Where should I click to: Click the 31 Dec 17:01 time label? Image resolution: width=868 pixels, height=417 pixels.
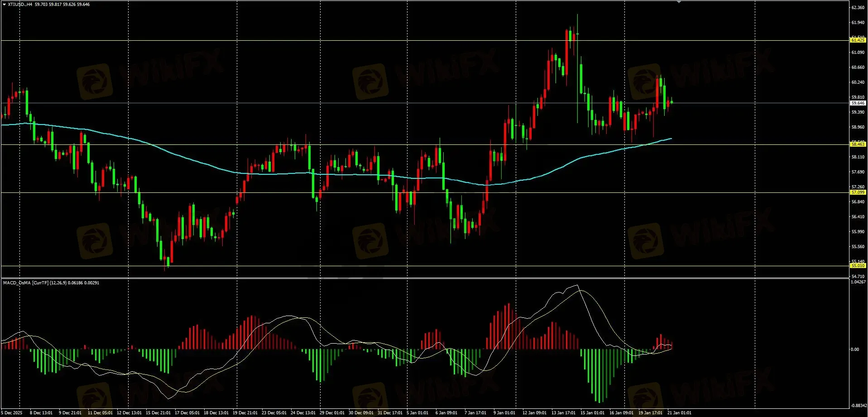[390, 413]
